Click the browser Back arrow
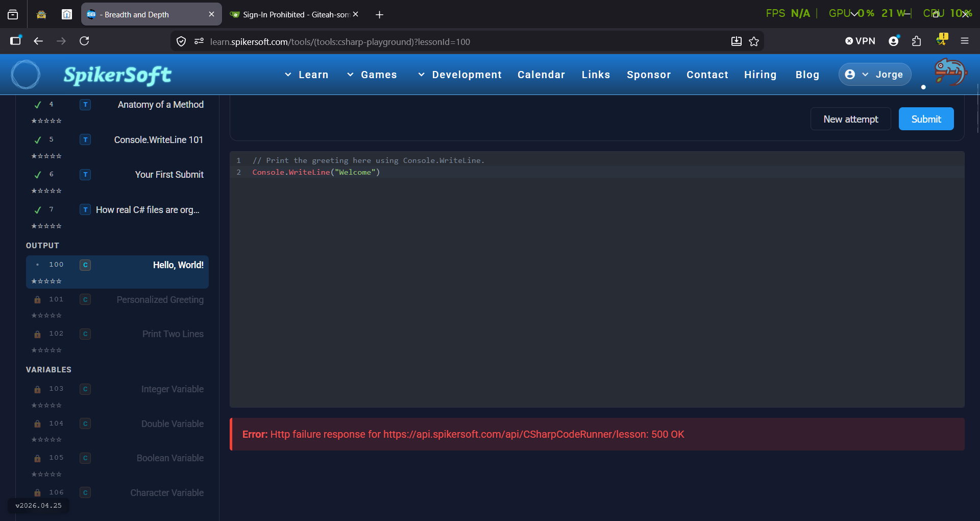 (x=38, y=41)
